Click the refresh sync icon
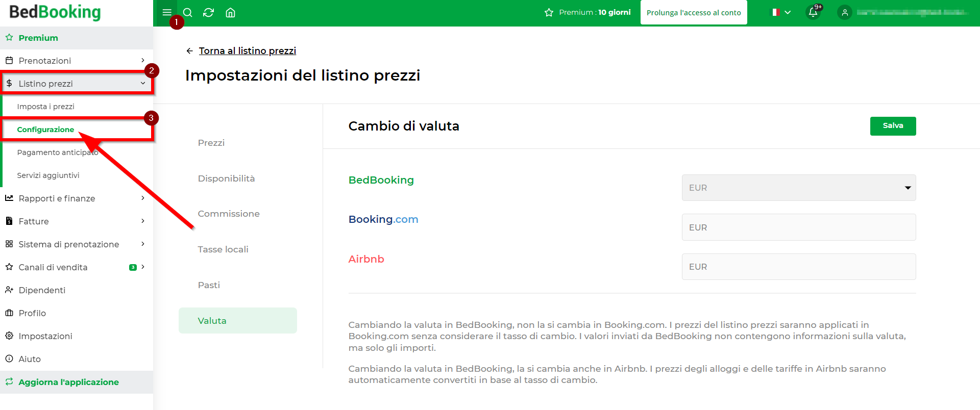This screenshot has width=980, height=410. pyautogui.click(x=208, y=12)
